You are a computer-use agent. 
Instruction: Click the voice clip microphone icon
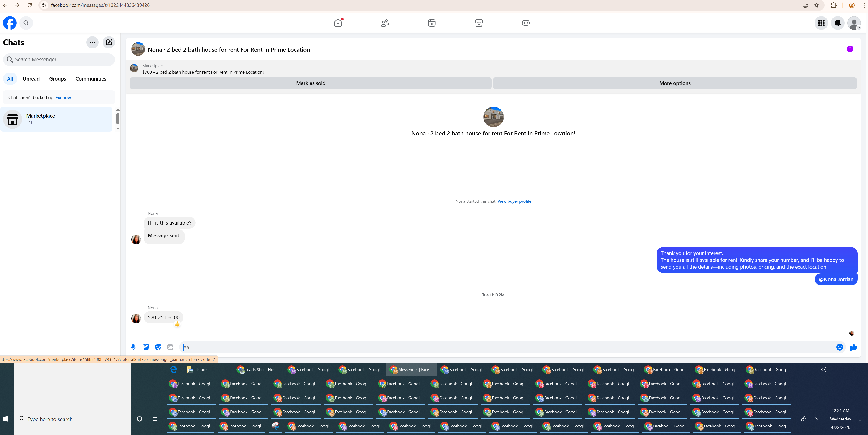point(133,347)
